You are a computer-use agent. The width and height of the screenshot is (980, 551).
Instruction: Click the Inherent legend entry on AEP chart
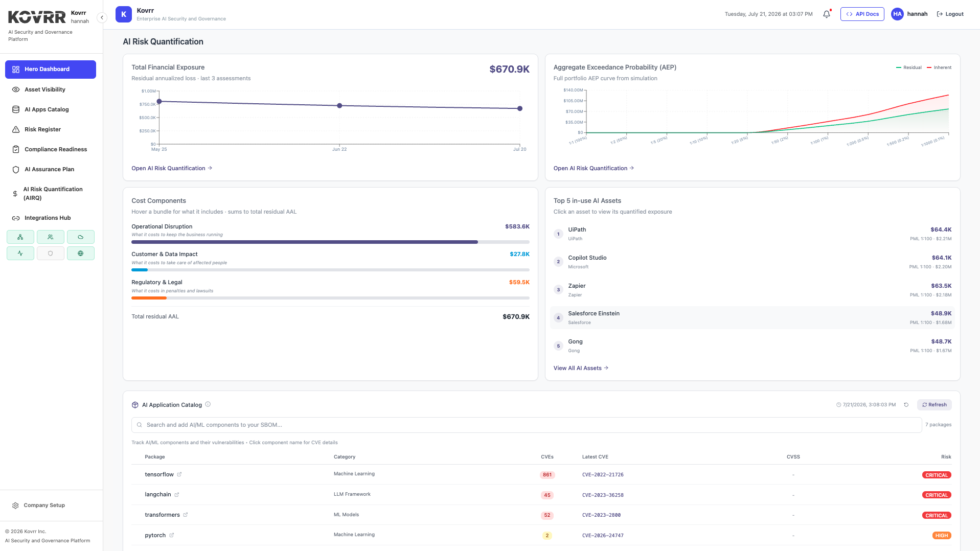tap(939, 67)
